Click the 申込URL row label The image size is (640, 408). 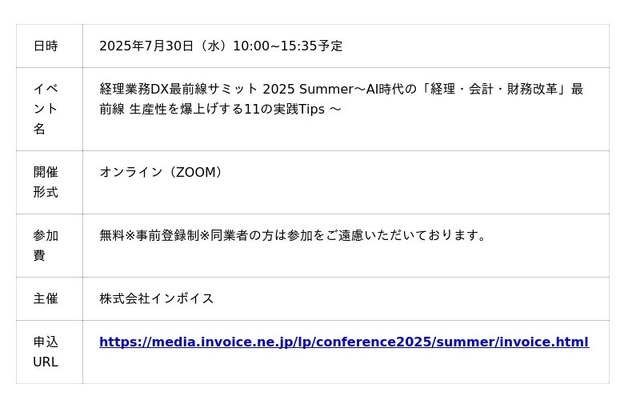(46, 351)
